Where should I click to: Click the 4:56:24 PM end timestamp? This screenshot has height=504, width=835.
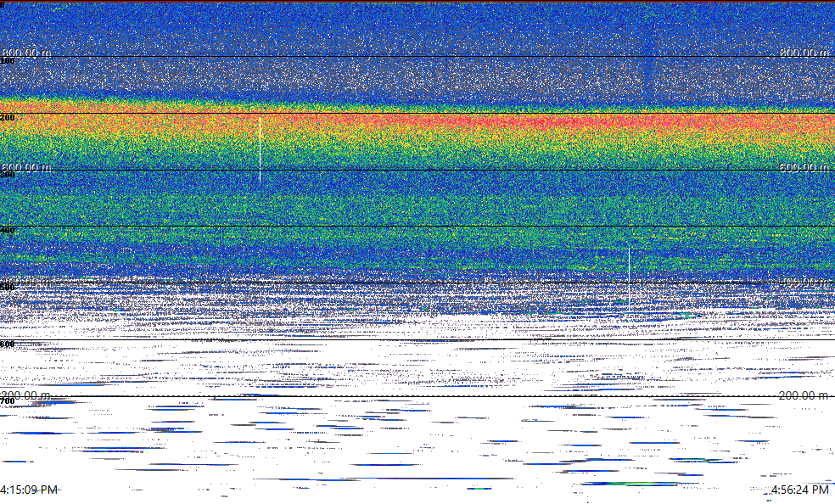click(800, 490)
